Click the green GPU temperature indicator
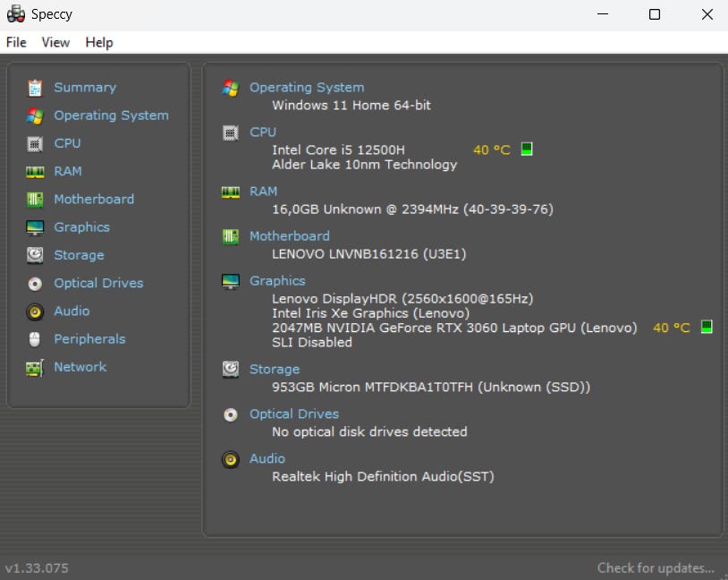The width and height of the screenshot is (728, 580). click(x=707, y=328)
